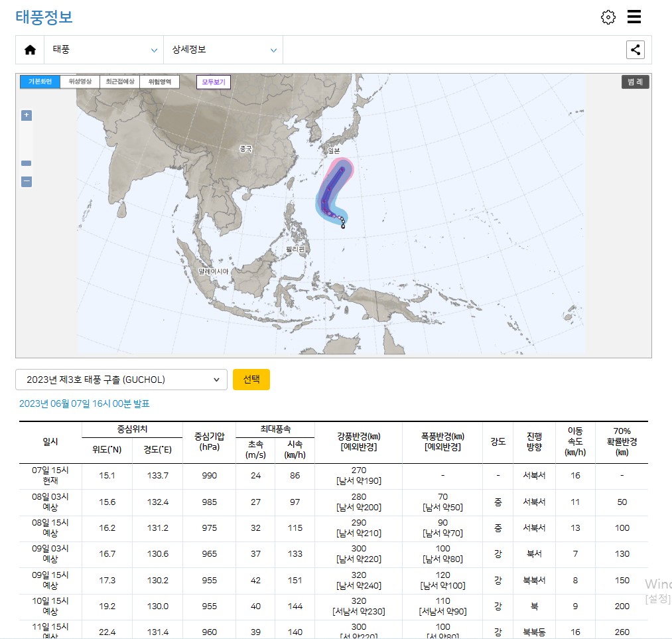
Task: Click the 최대풍속 column header
Action: point(275,429)
